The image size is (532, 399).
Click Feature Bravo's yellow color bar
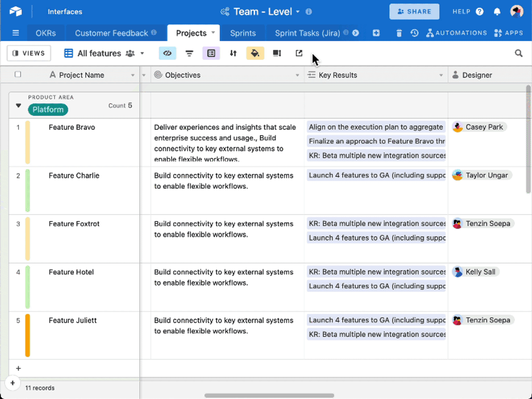pyautogui.click(x=28, y=142)
